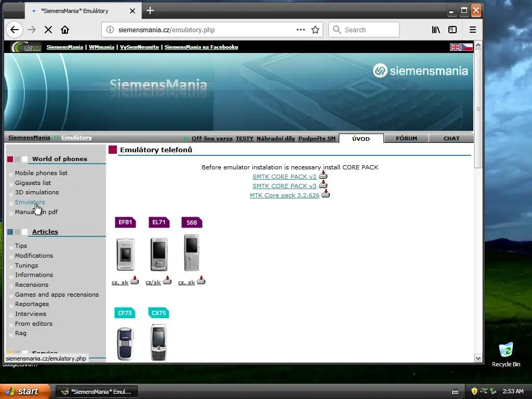Bookmark this page with the star
The height and width of the screenshot is (399, 532).
tap(315, 30)
